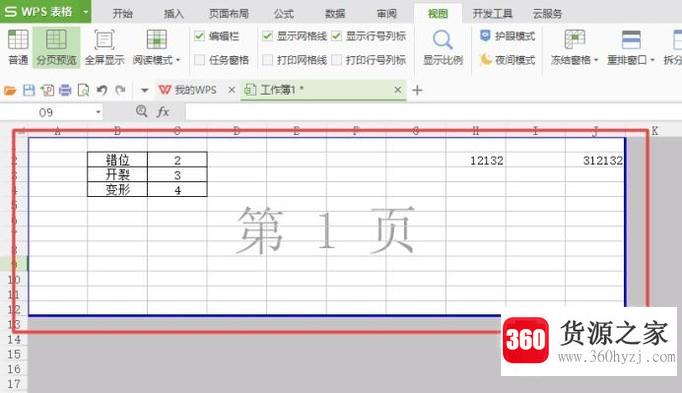The width and height of the screenshot is (682, 393).
Task: Select row header 14
Action: click(14, 340)
